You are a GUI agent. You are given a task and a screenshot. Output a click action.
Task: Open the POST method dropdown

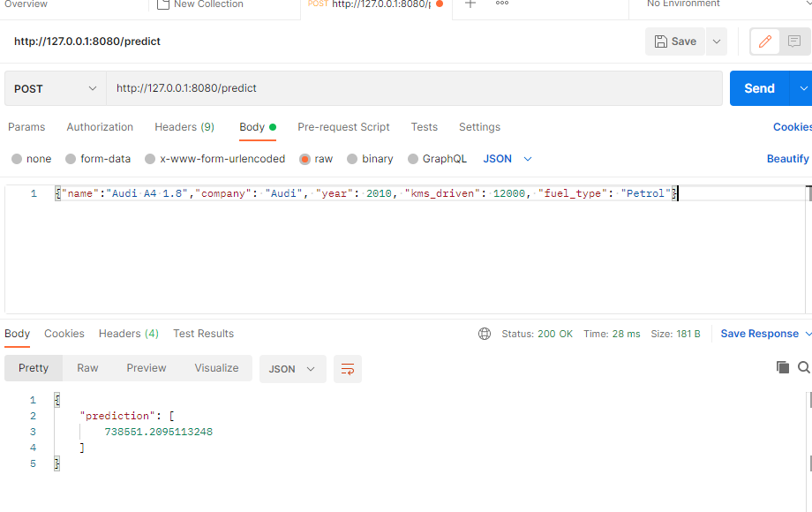55,88
